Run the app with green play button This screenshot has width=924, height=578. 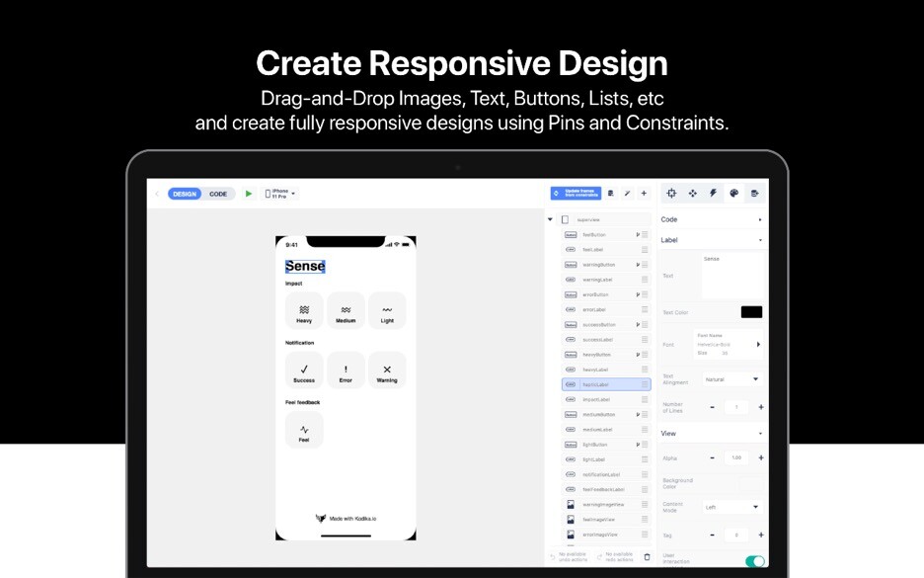pyautogui.click(x=249, y=194)
